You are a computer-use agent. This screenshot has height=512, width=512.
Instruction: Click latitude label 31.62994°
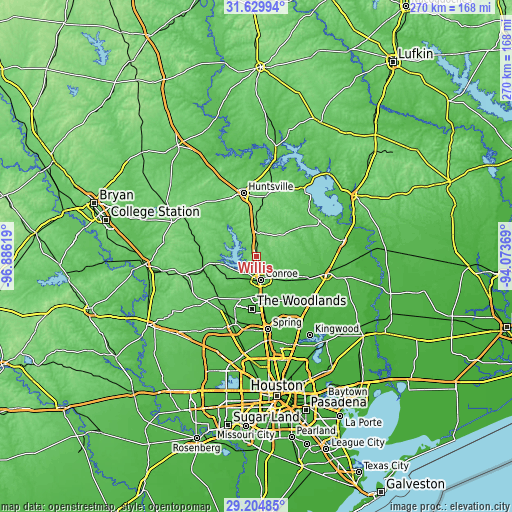click(x=255, y=6)
